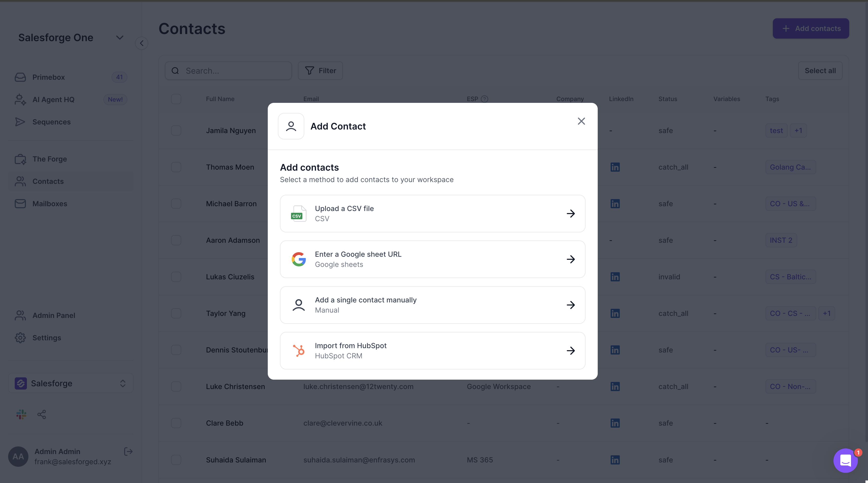Click the logout icon beside Admin Admin
This screenshot has width=868, height=483.
point(128,451)
